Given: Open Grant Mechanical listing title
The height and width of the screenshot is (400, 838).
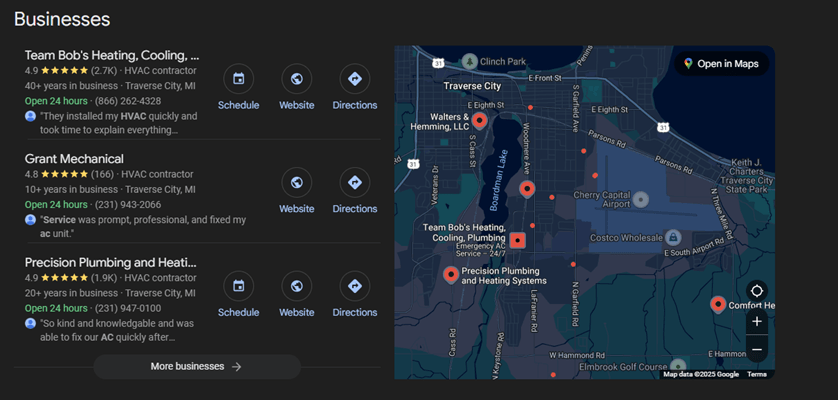Looking at the screenshot, I should point(74,159).
